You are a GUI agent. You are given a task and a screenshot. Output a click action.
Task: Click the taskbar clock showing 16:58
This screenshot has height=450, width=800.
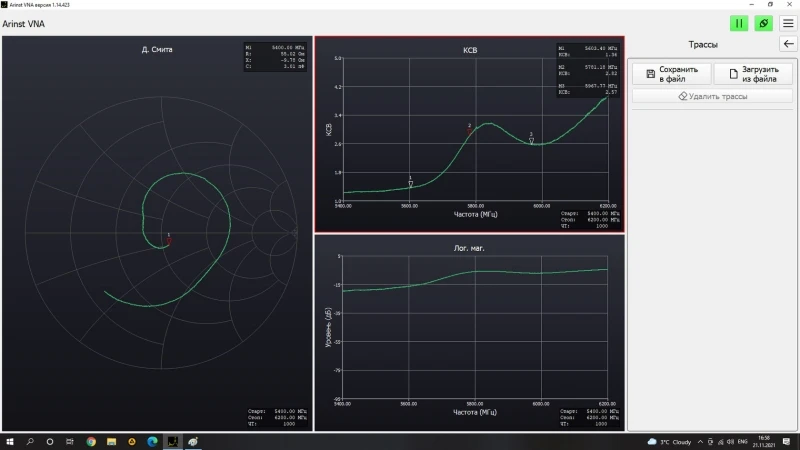764,442
